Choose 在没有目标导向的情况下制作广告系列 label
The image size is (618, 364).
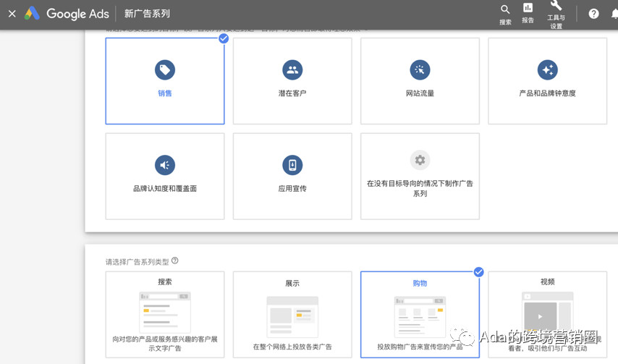click(420, 188)
